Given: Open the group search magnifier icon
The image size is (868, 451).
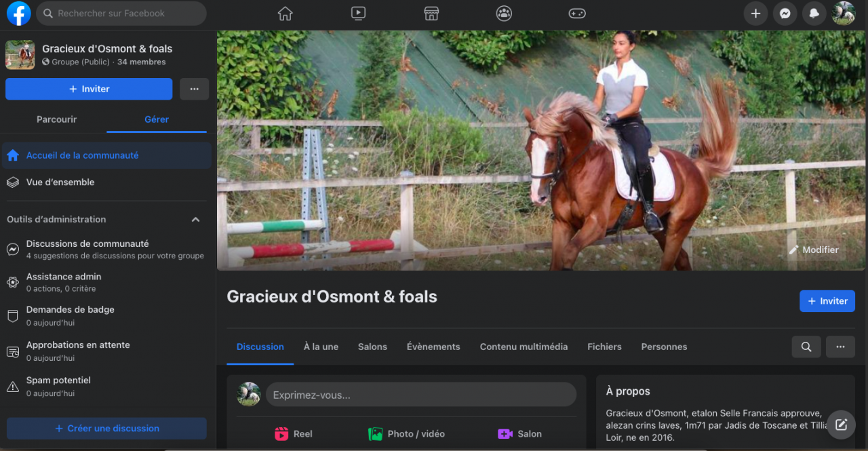Looking at the screenshot, I should (806, 347).
